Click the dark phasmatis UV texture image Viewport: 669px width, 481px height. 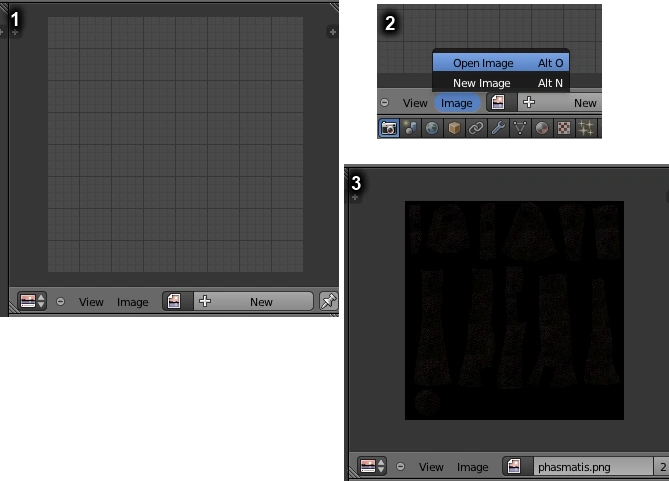pyautogui.click(x=514, y=310)
